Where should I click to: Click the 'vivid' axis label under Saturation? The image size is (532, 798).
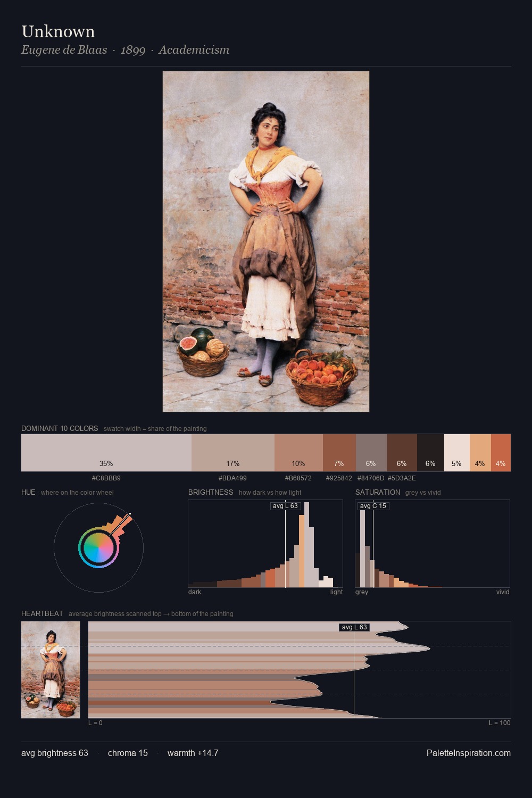(x=503, y=592)
